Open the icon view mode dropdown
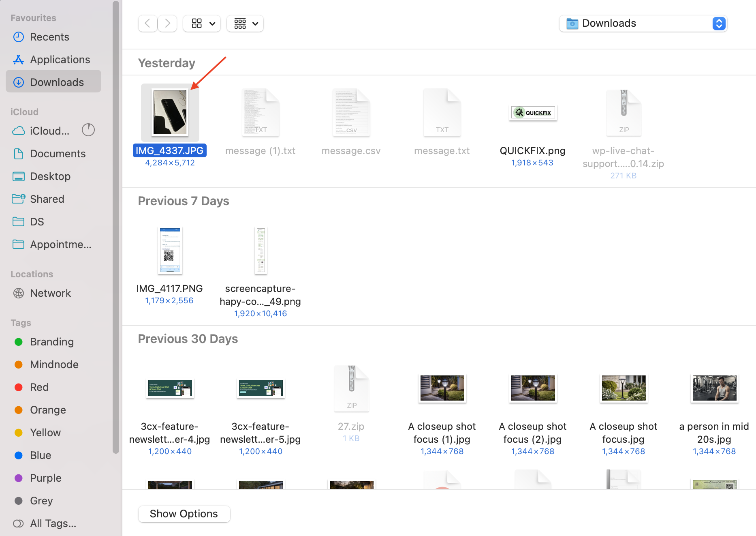 [x=202, y=24]
